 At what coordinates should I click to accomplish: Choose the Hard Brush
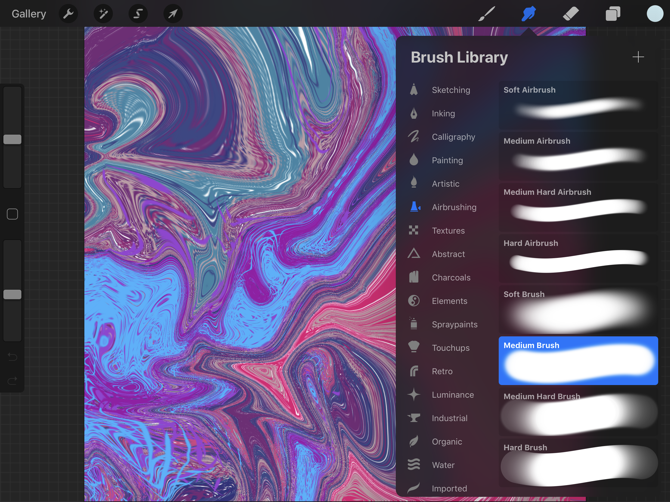click(x=578, y=463)
